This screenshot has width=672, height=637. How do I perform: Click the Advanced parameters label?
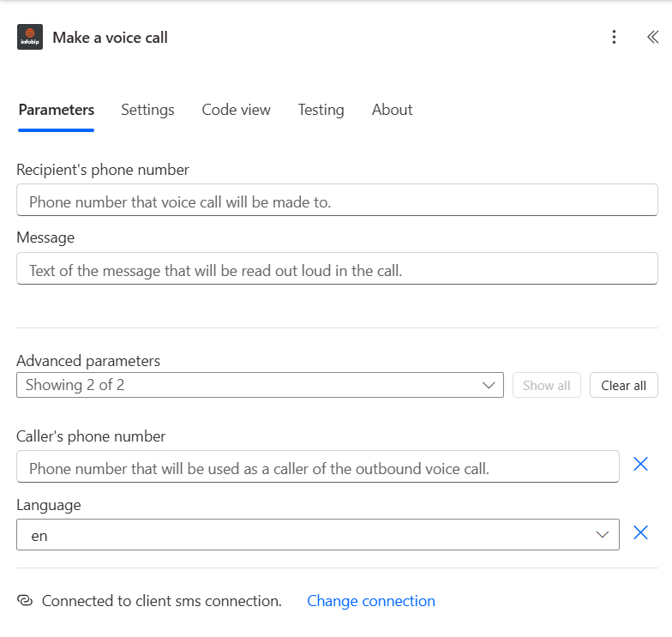click(88, 361)
